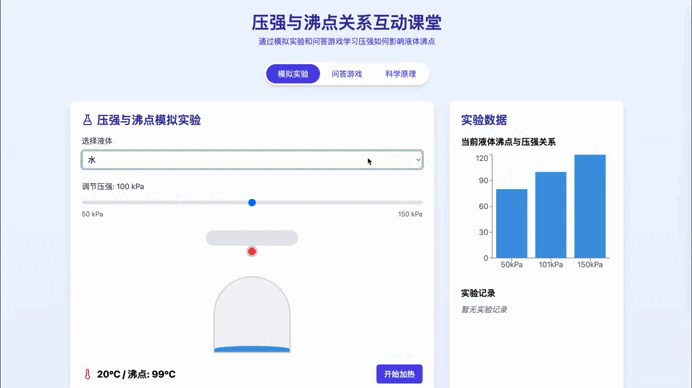Click the blue liquid in the flask

[252, 349]
